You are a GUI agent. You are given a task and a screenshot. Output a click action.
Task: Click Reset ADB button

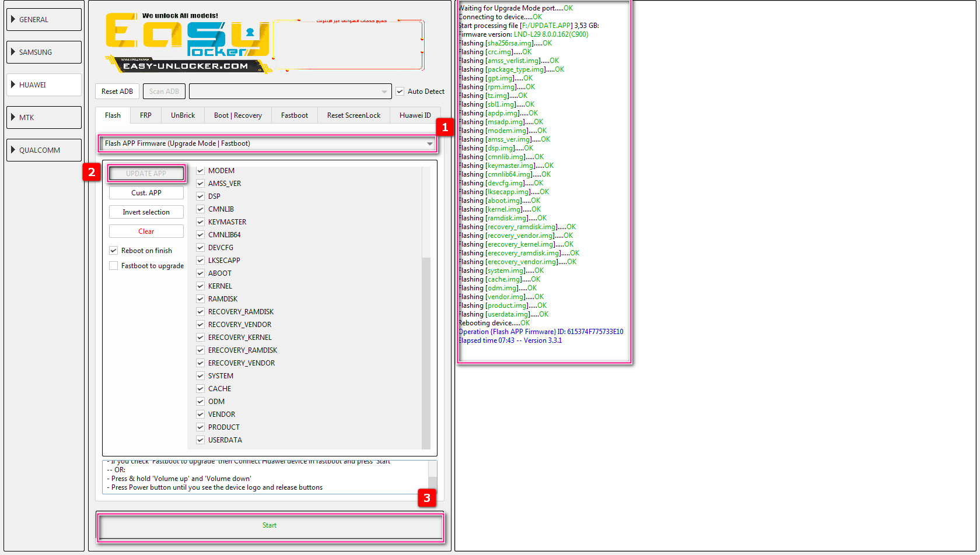[x=117, y=92]
